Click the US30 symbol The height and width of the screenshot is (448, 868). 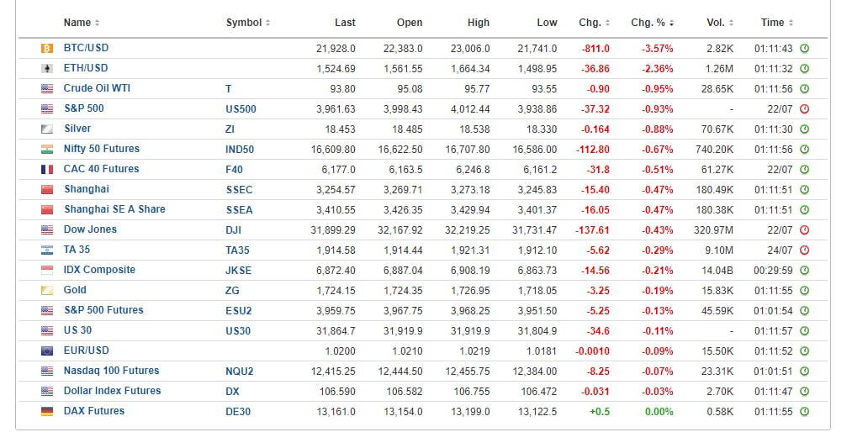coord(238,331)
